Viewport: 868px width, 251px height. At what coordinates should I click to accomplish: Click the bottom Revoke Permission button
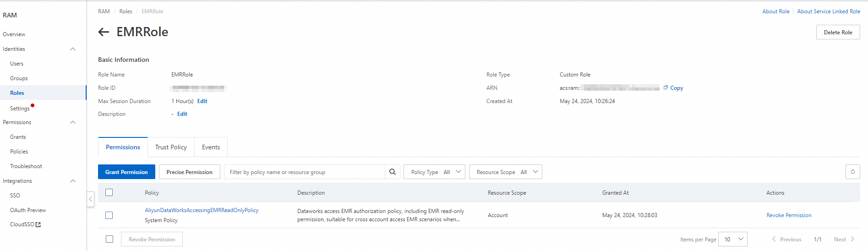152,239
